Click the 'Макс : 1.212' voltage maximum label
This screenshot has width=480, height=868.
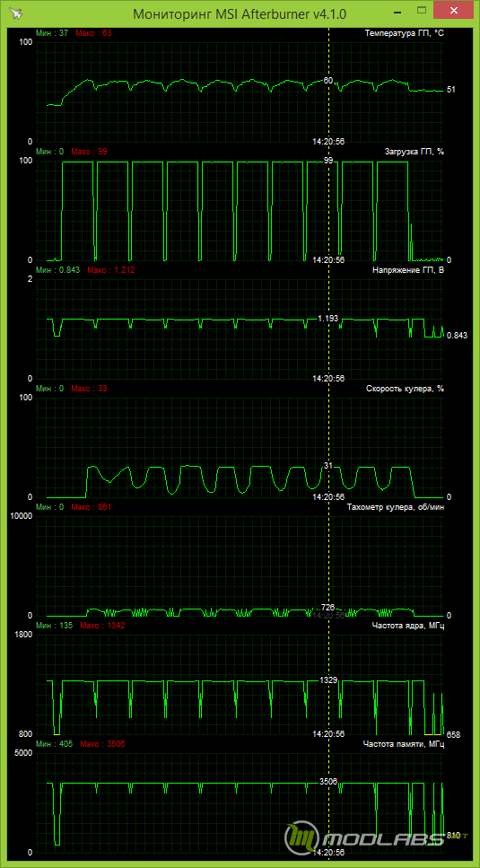(110, 270)
